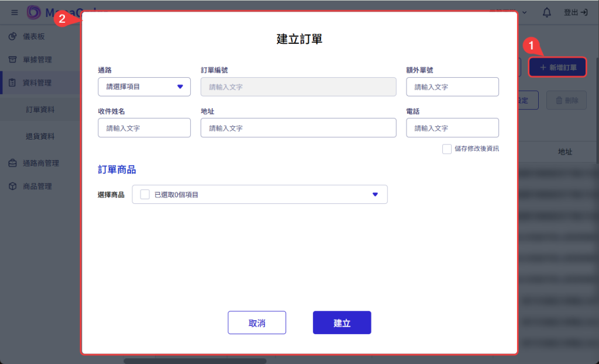Screen dimensions: 599x364
Task: Open notifications bell icon
Action: point(547,12)
